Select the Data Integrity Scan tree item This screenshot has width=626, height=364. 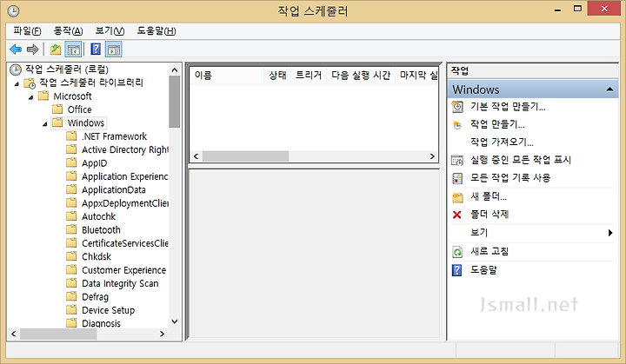tap(120, 283)
